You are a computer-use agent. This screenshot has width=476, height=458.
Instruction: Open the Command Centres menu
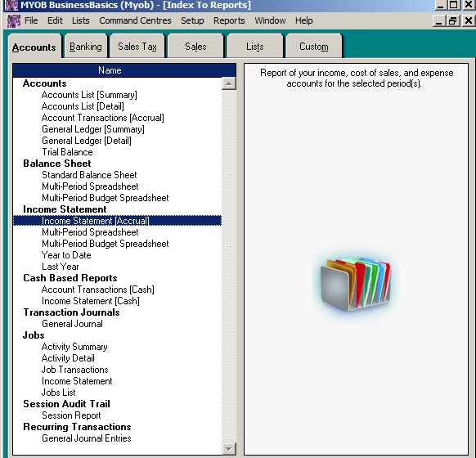135,20
